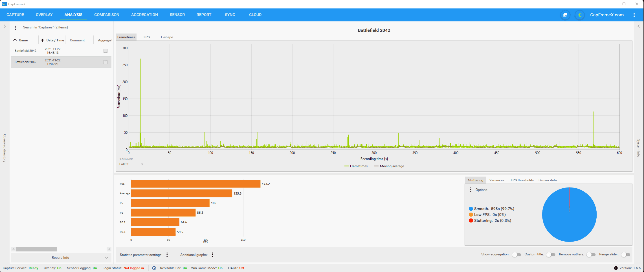Enable Remove outliers switch

(x=591, y=255)
